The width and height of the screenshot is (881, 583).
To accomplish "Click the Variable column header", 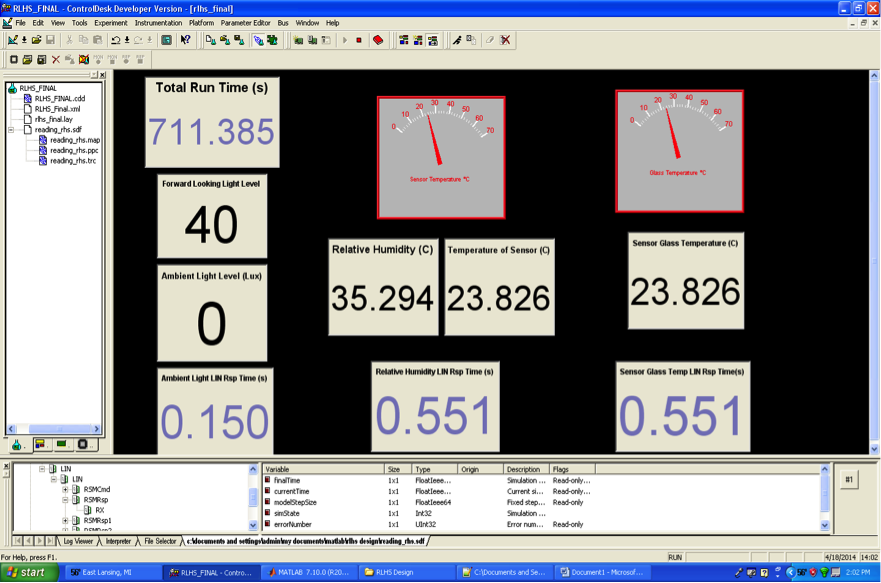I will (x=324, y=469).
